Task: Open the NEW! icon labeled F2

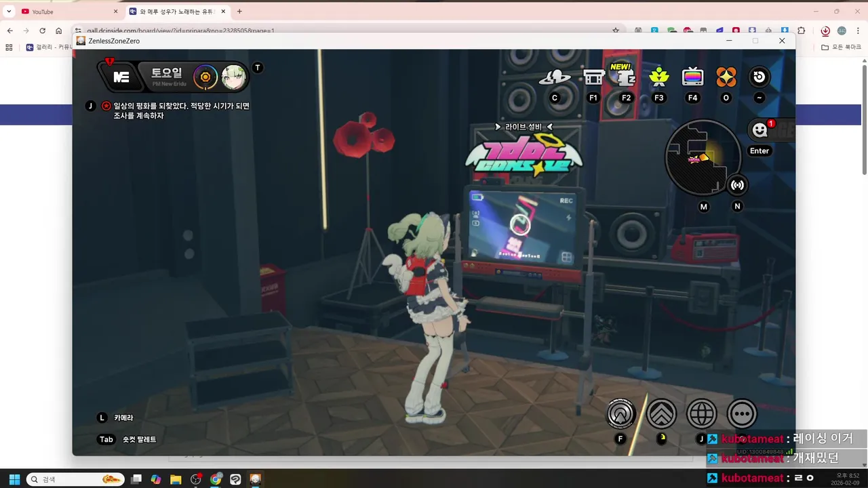Action: [624, 75]
